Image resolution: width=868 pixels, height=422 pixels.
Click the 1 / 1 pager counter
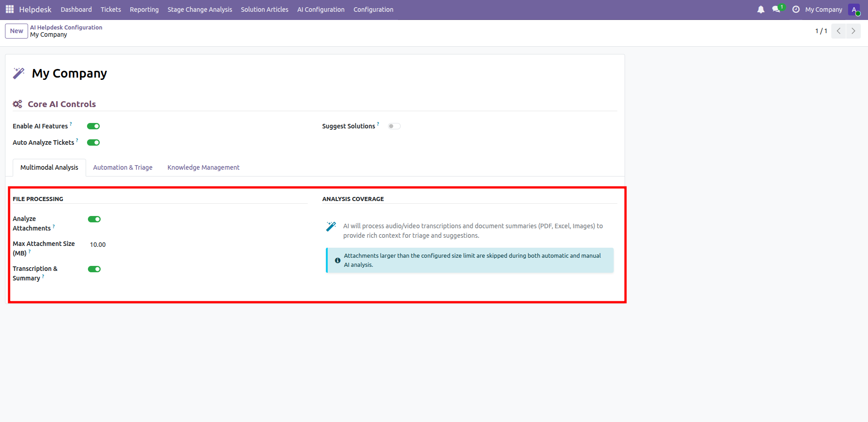click(x=821, y=31)
